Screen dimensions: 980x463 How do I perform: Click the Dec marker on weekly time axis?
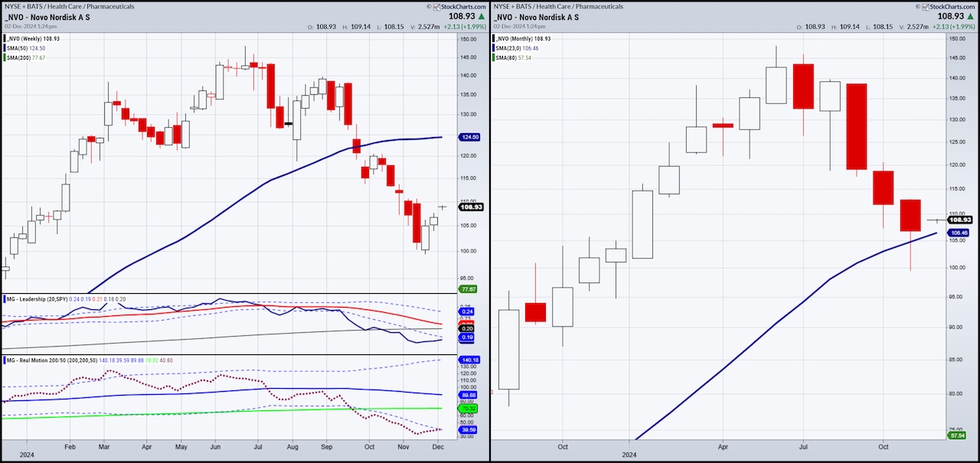pos(436,445)
